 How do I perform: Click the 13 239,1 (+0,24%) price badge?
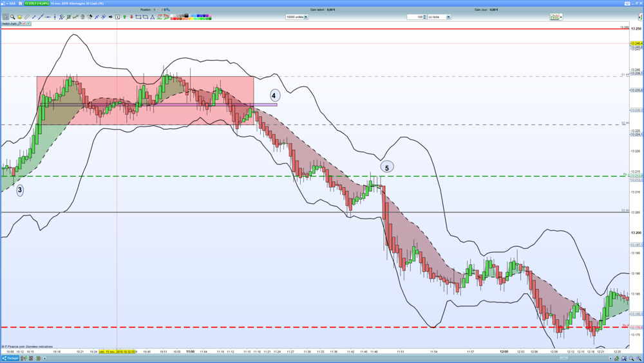point(37,4)
